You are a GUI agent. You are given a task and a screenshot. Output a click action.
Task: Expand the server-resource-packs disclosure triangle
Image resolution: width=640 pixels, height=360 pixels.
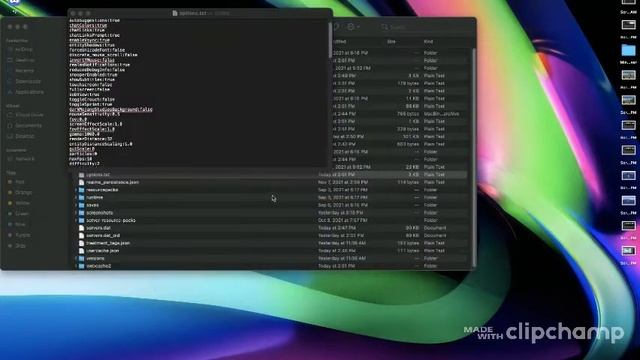pos(76,220)
